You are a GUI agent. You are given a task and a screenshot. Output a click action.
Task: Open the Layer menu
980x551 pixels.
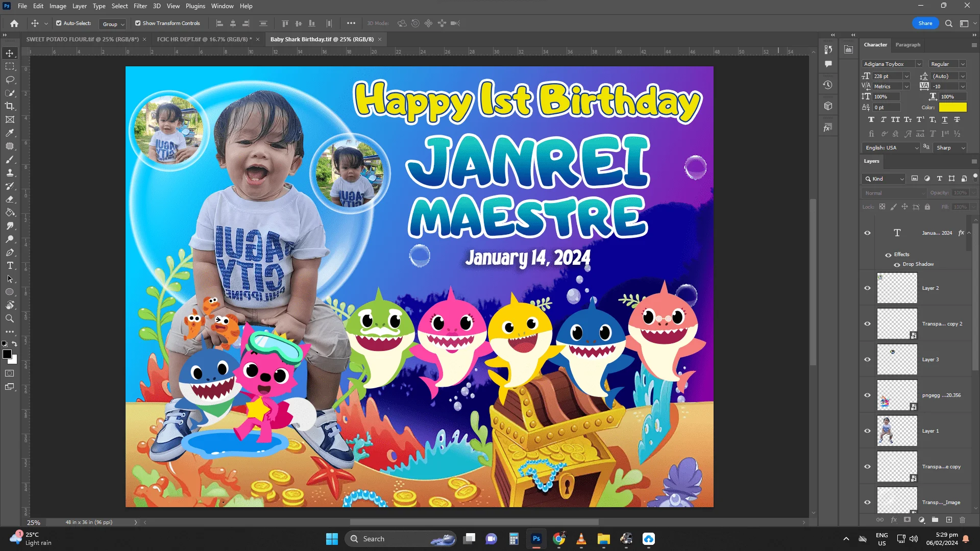click(79, 6)
